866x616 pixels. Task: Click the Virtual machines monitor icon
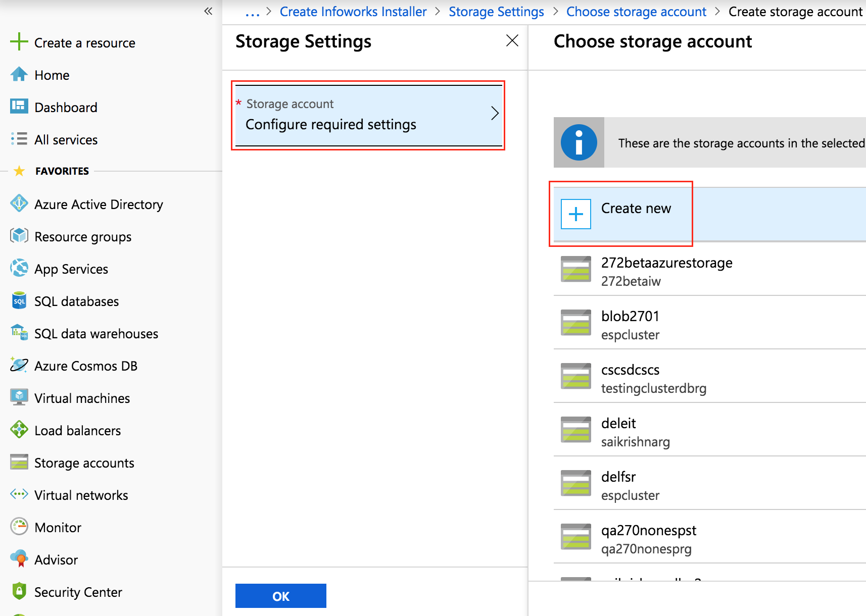(19, 397)
